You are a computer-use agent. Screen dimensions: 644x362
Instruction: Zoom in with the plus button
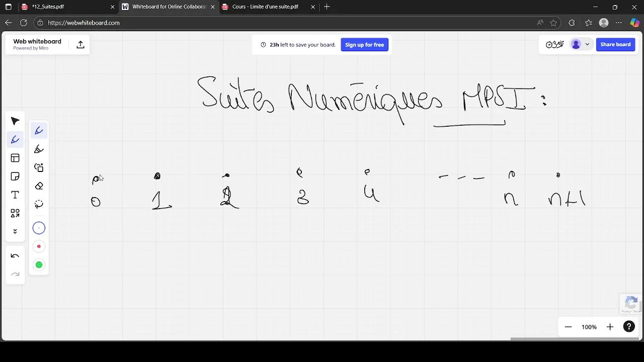click(x=610, y=327)
